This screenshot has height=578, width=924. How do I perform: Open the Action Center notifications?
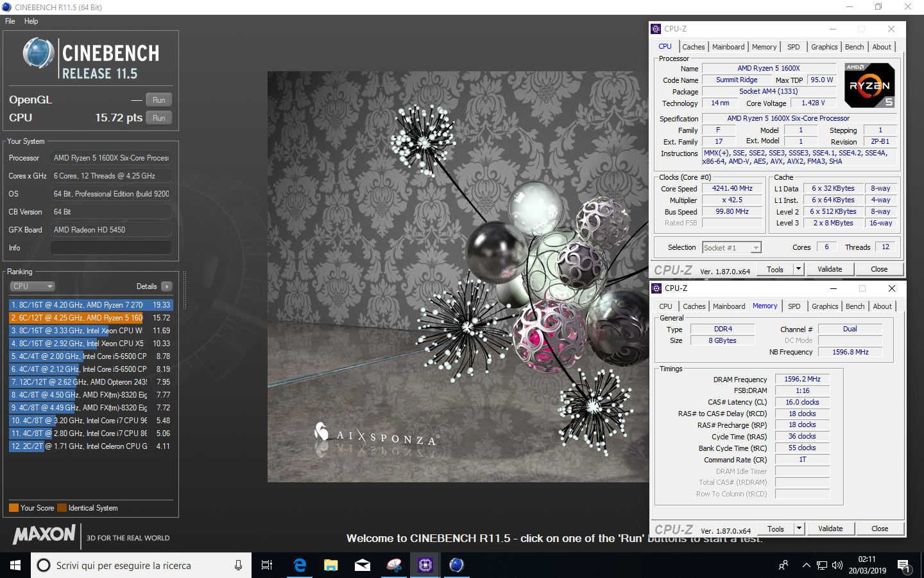pyautogui.click(x=904, y=566)
